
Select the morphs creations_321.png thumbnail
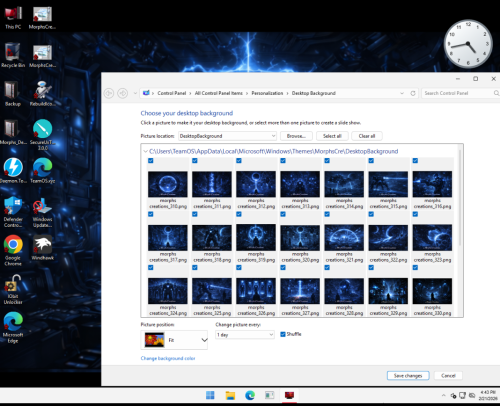pyautogui.click(x=344, y=238)
